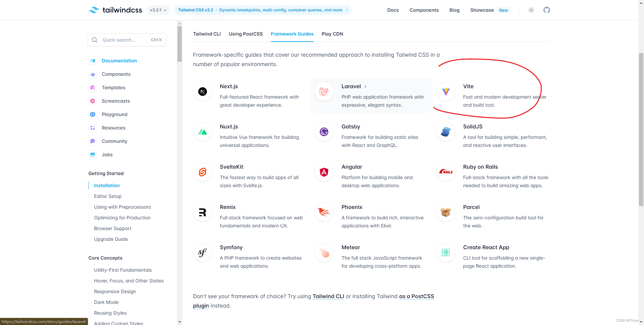Switch to Play CDN tab
The width and height of the screenshot is (644, 325).
click(x=332, y=34)
